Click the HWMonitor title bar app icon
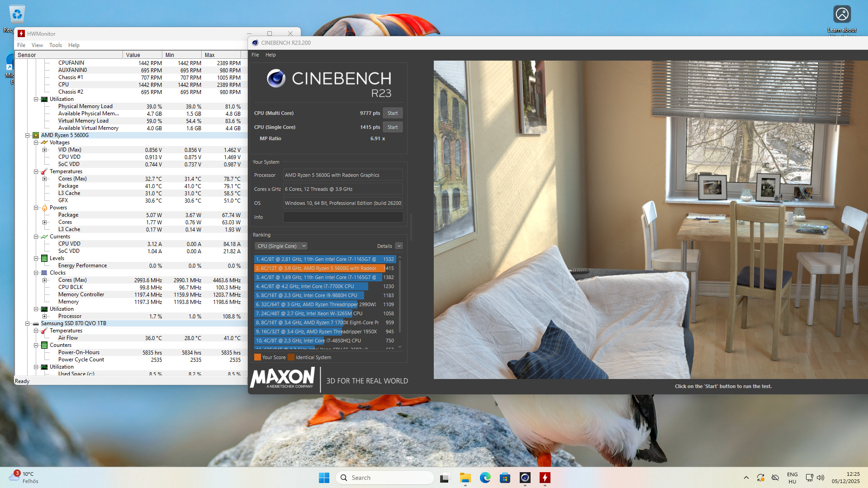868x488 pixels. (21, 33)
